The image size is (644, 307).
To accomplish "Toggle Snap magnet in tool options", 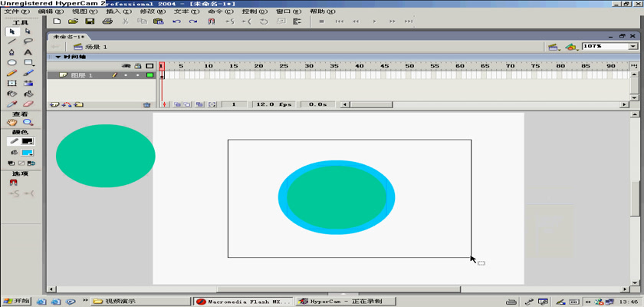I will pos(13,183).
